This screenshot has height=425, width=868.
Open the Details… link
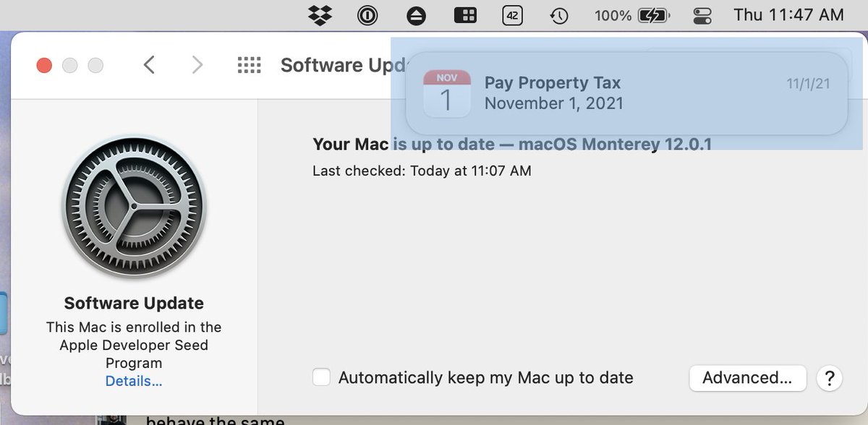tap(134, 381)
